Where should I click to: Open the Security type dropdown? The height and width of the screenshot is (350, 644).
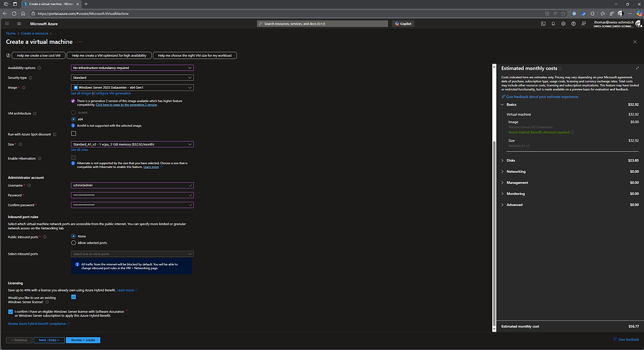point(132,77)
